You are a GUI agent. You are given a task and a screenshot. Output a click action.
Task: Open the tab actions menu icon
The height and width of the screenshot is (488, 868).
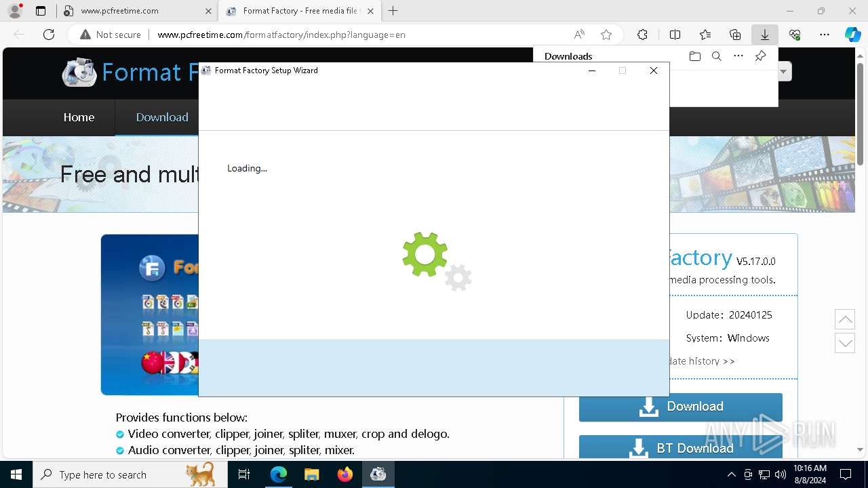[x=41, y=11]
